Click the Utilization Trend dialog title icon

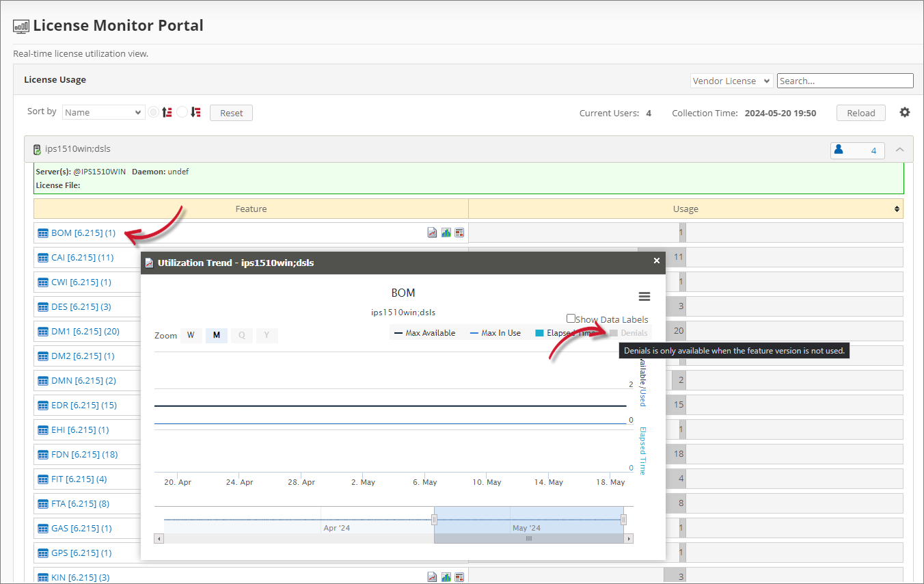click(150, 263)
